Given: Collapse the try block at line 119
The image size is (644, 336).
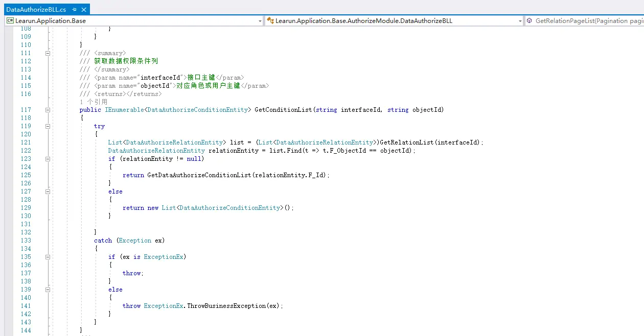Looking at the screenshot, I should coord(48,126).
